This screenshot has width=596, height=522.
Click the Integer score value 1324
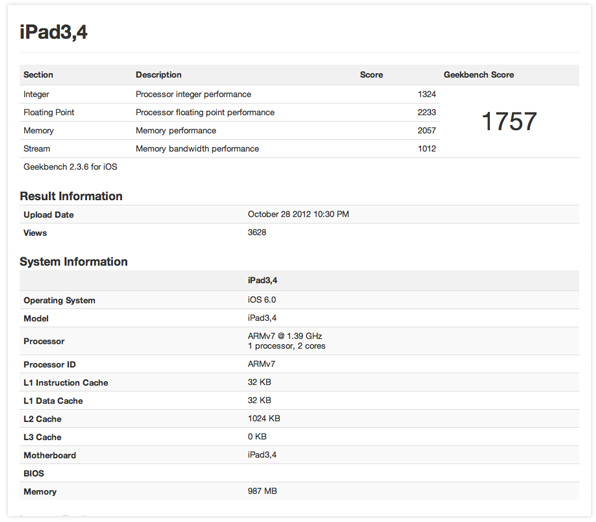pyautogui.click(x=427, y=94)
